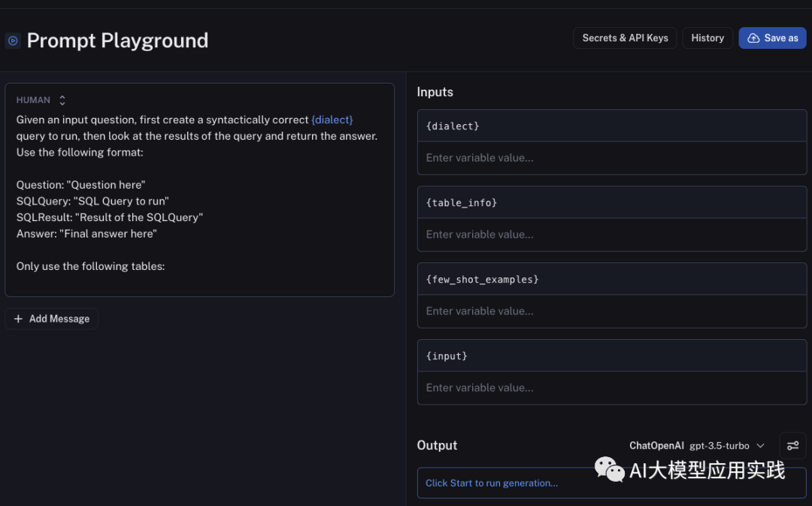This screenshot has width=812, height=506.
Task: Click the line 'Answer: "Final answer here"'
Action: coord(86,234)
